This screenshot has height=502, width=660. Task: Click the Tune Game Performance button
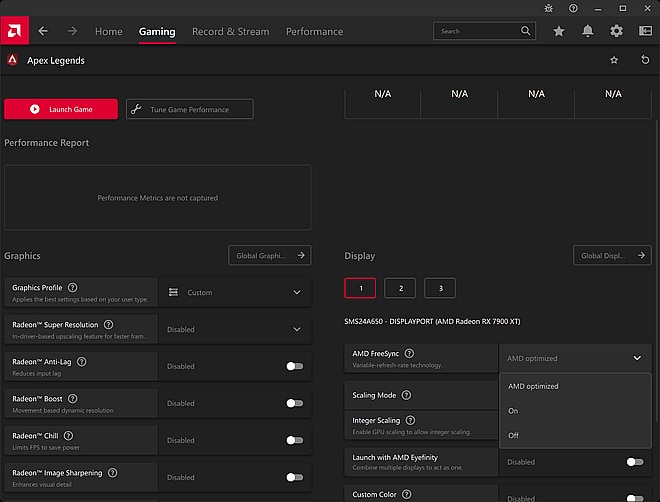(x=190, y=110)
